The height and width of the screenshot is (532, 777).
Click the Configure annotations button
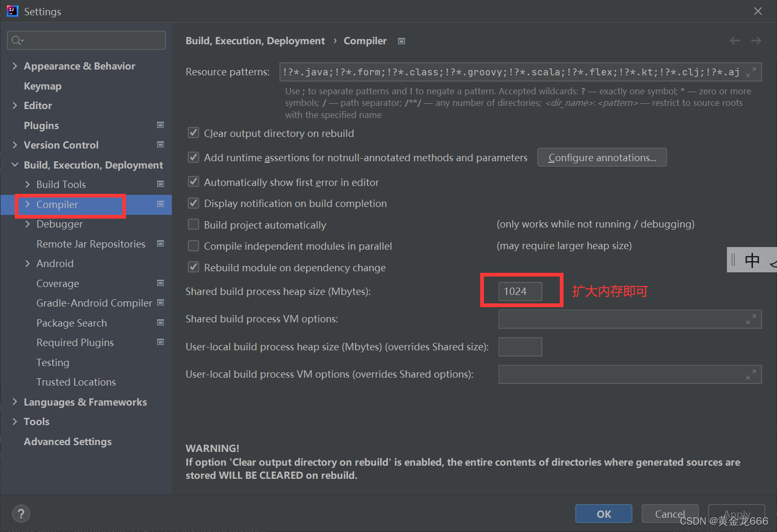(602, 157)
